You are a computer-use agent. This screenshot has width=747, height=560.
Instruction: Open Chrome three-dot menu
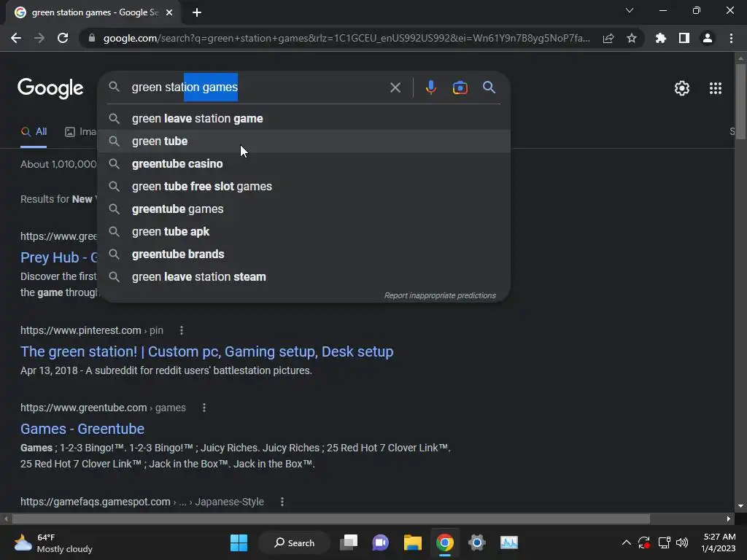point(731,38)
